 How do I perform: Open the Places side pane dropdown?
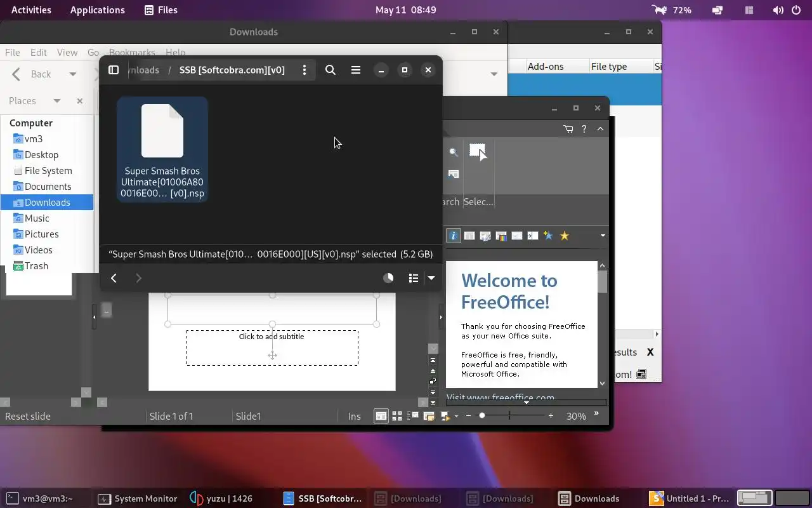tap(56, 101)
